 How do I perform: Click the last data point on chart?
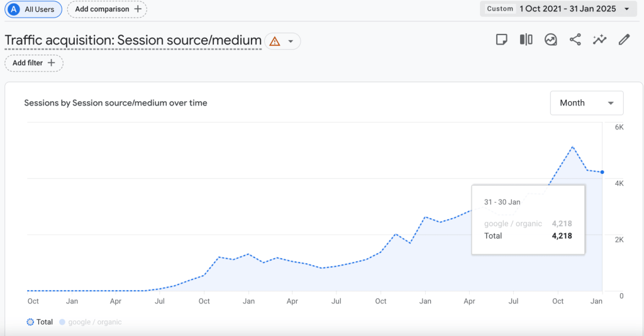(x=602, y=172)
